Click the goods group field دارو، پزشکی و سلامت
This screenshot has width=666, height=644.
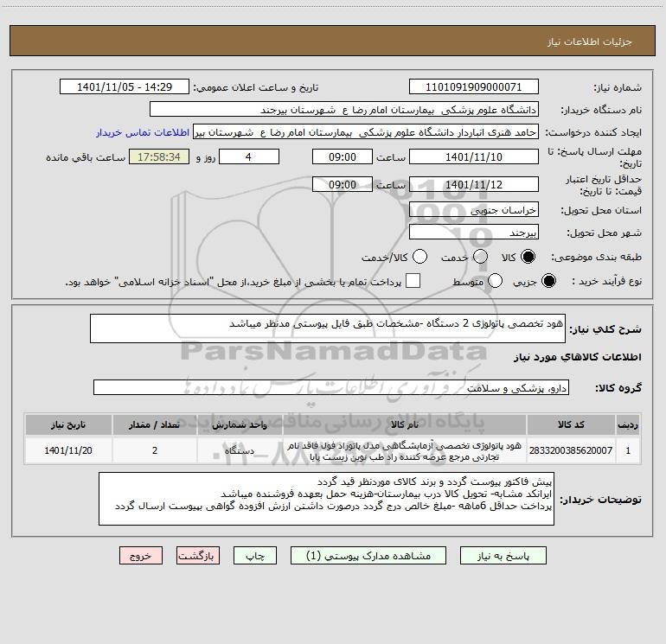[x=331, y=387]
